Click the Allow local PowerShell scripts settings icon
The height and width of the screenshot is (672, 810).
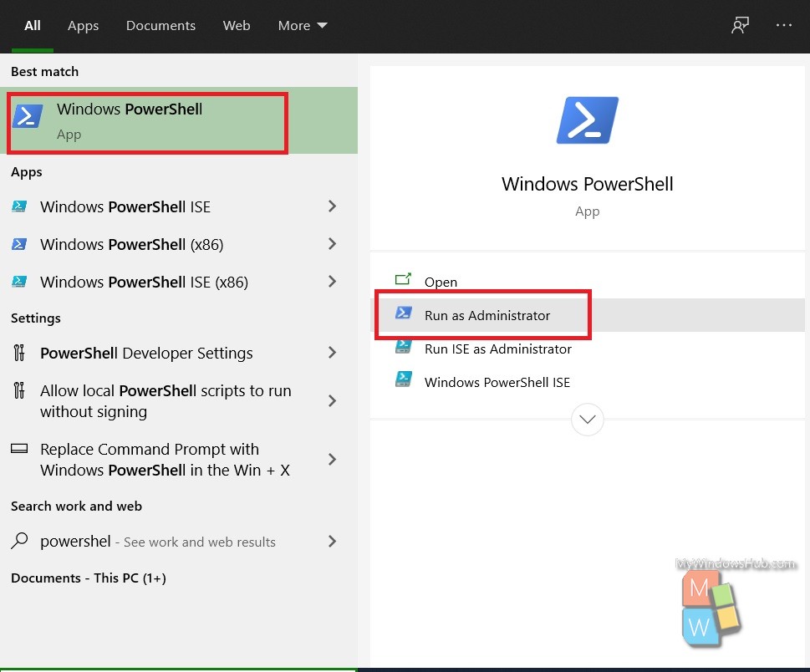19,390
